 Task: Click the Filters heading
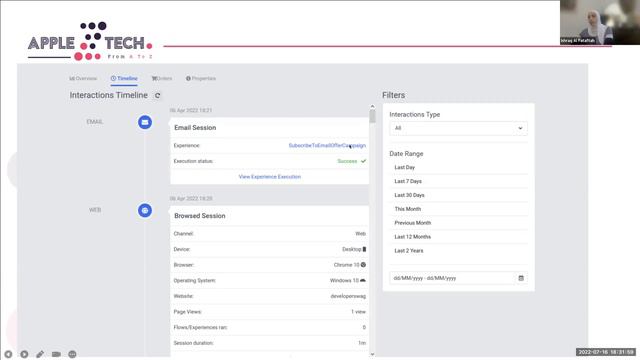pyautogui.click(x=393, y=95)
